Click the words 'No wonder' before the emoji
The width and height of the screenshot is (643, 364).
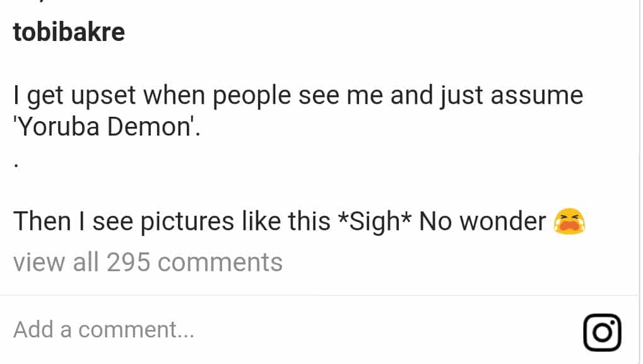[483, 221]
